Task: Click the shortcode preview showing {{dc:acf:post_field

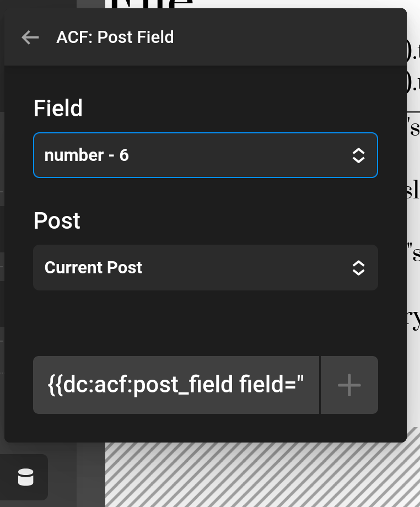Action: (176, 385)
